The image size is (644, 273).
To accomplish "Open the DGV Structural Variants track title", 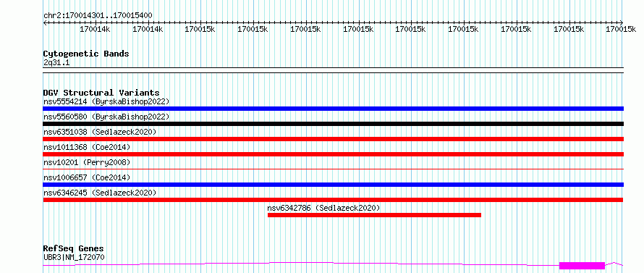I will (x=101, y=93).
